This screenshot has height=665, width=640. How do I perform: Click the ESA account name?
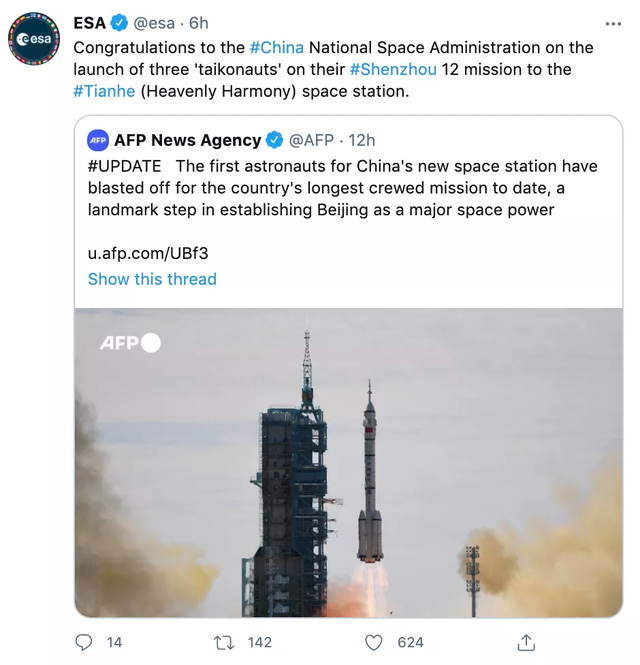pos(89,23)
